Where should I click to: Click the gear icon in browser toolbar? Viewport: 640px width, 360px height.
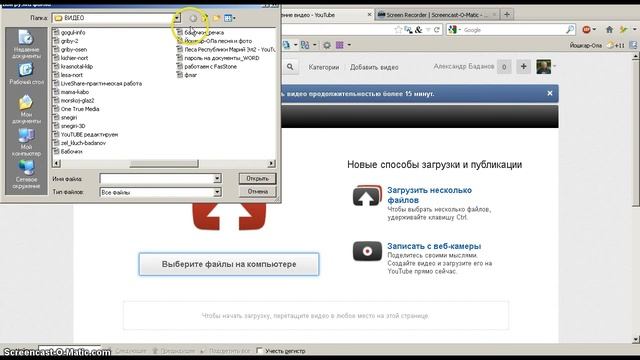[327, 45]
